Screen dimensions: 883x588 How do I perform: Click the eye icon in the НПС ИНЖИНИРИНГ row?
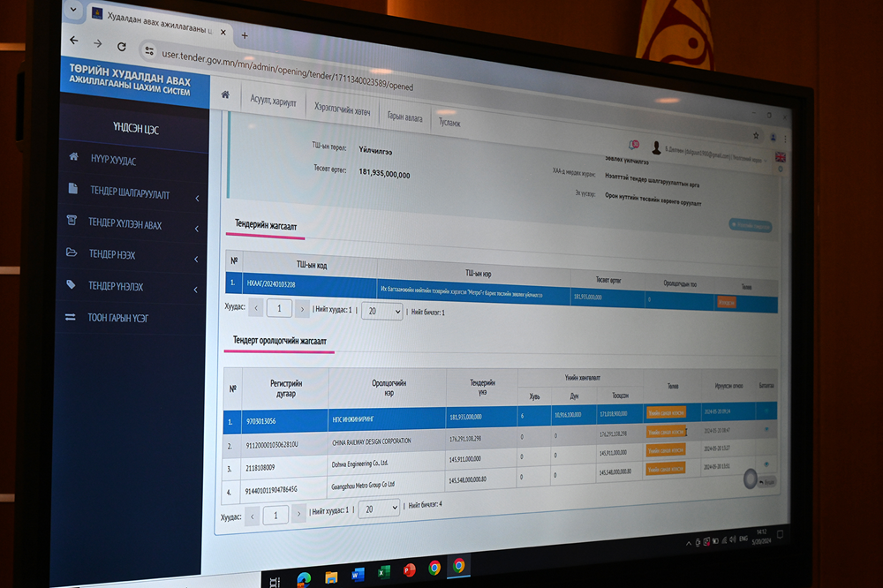pyautogui.click(x=766, y=409)
